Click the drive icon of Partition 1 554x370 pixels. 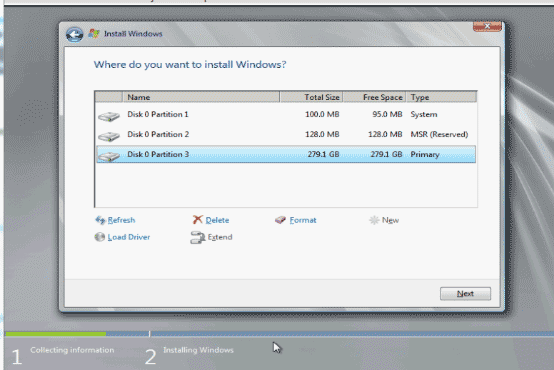pos(109,116)
